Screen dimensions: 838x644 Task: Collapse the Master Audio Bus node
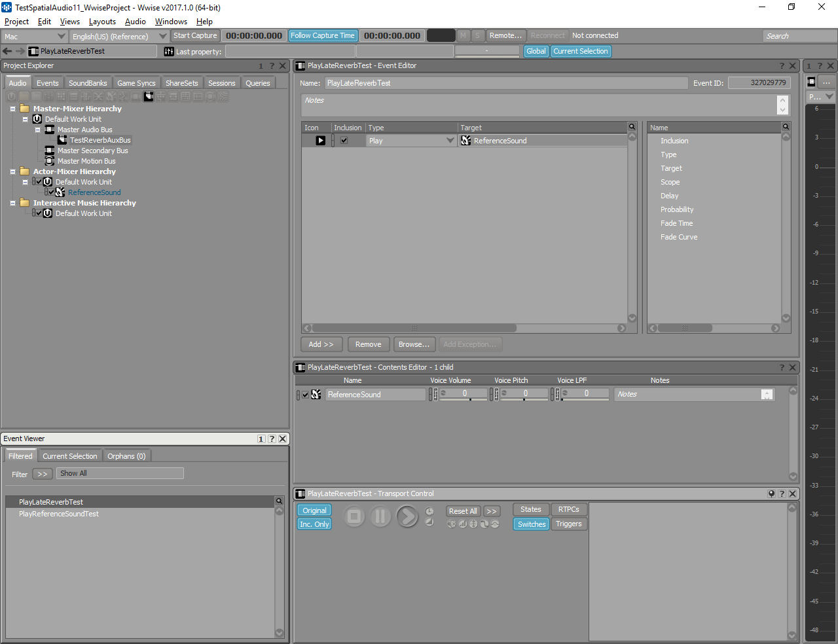(x=37, y=130)
